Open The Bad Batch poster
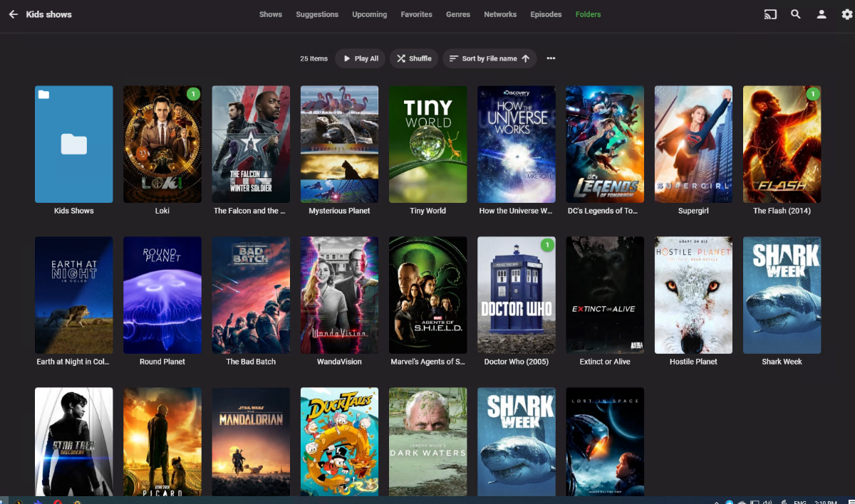 pyautogui.click(x=251, y=295)
